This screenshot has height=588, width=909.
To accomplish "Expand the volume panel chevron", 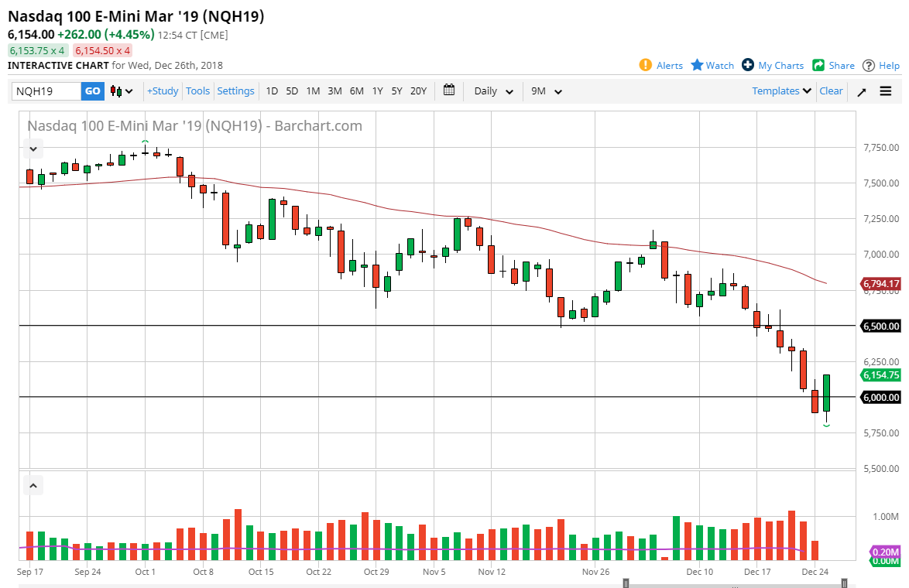I will point(33,484).
